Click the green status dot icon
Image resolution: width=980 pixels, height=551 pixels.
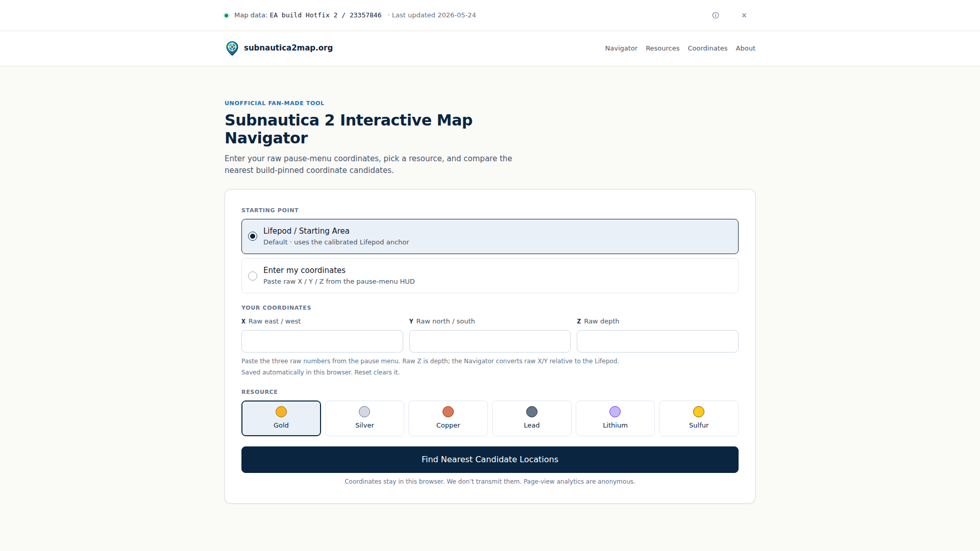226,15
